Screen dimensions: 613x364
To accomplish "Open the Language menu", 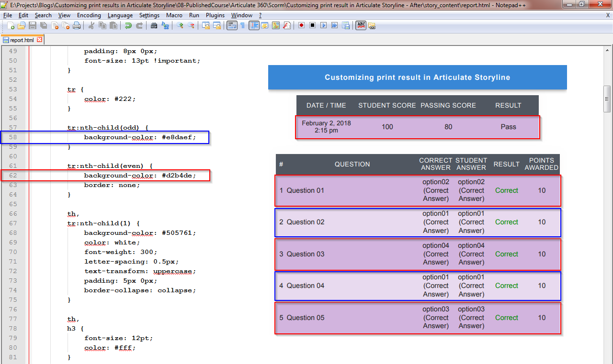I will click(x=120, y=15).
